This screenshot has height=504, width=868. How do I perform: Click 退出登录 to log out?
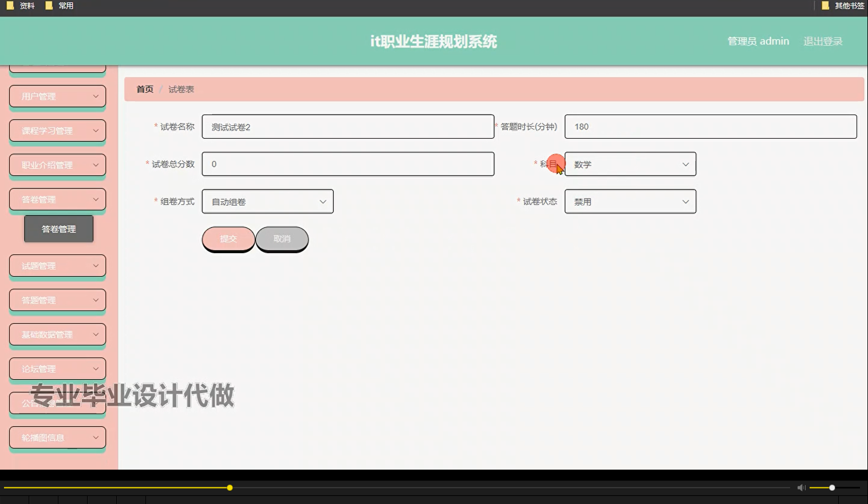pos(823,41)
